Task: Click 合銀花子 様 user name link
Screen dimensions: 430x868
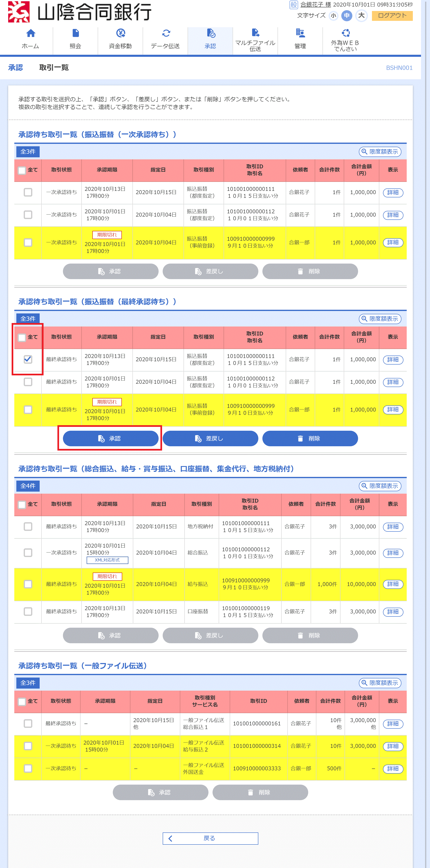Action: click(315, 5)
